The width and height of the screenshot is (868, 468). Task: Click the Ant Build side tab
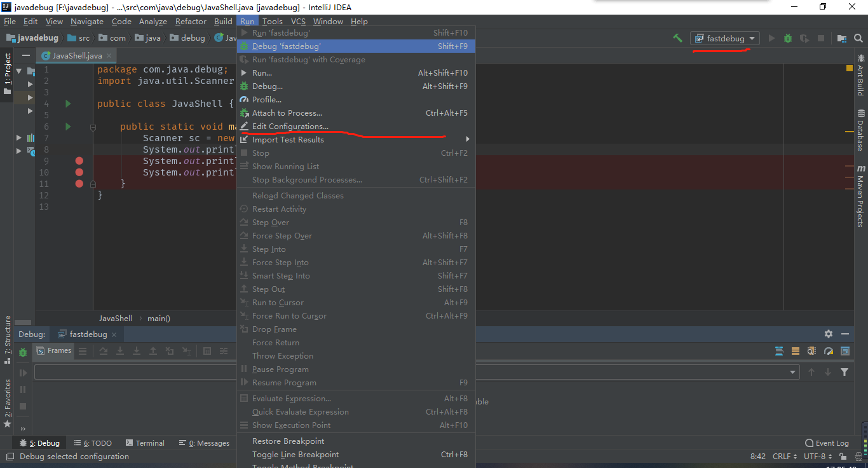click(860, 75)
